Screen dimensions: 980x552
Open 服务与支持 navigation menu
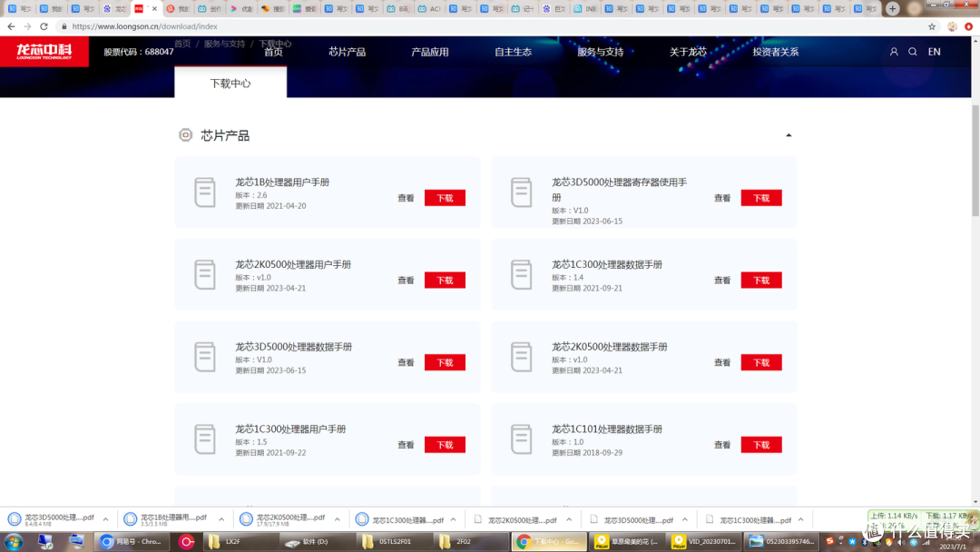(601, 52)
